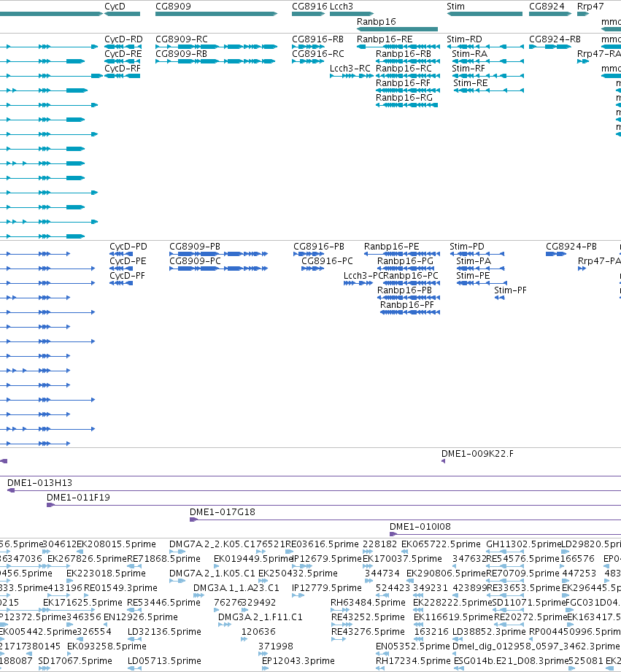Open the Rrp47-RA transcript label

pos(598,54)
